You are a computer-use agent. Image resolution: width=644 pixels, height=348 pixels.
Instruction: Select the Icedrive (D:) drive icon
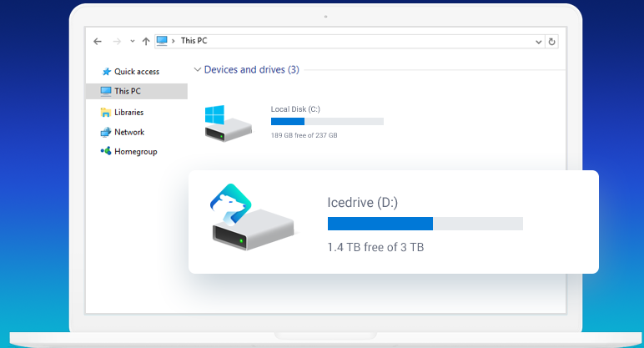[x=252, y=217]
